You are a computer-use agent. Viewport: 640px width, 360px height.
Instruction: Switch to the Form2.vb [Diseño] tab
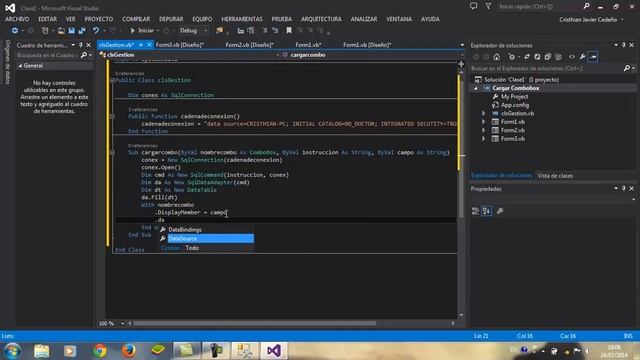tap(249, 45)
